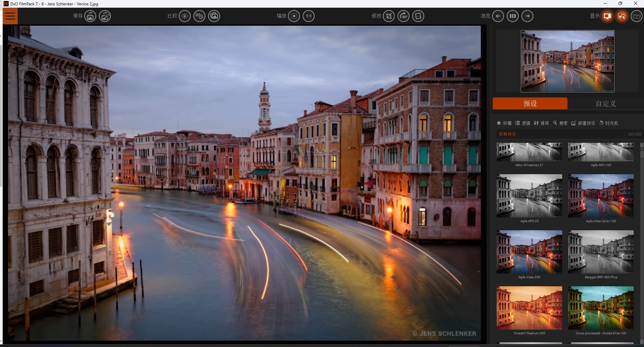Viewport: 644px width, 347px height.
Task: Toggle the navigator preview display icon
Action: pos(622,16)
